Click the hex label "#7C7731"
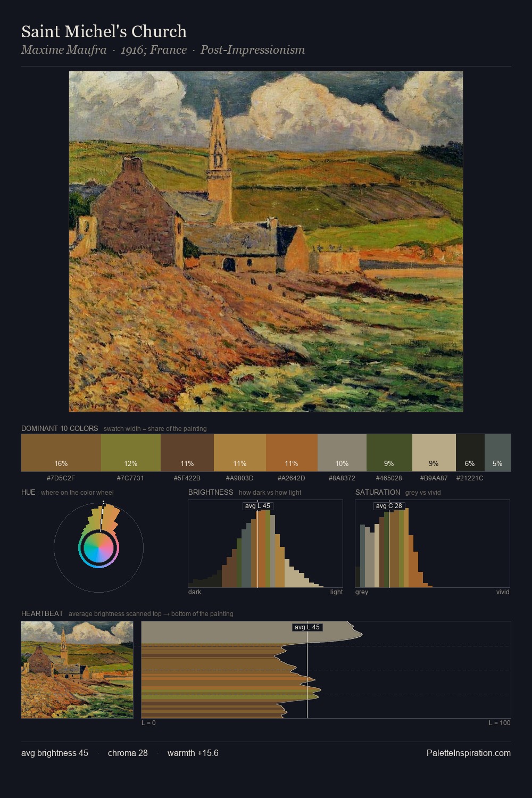Viewport: 532px width, 798px height. tap(131, 478)
